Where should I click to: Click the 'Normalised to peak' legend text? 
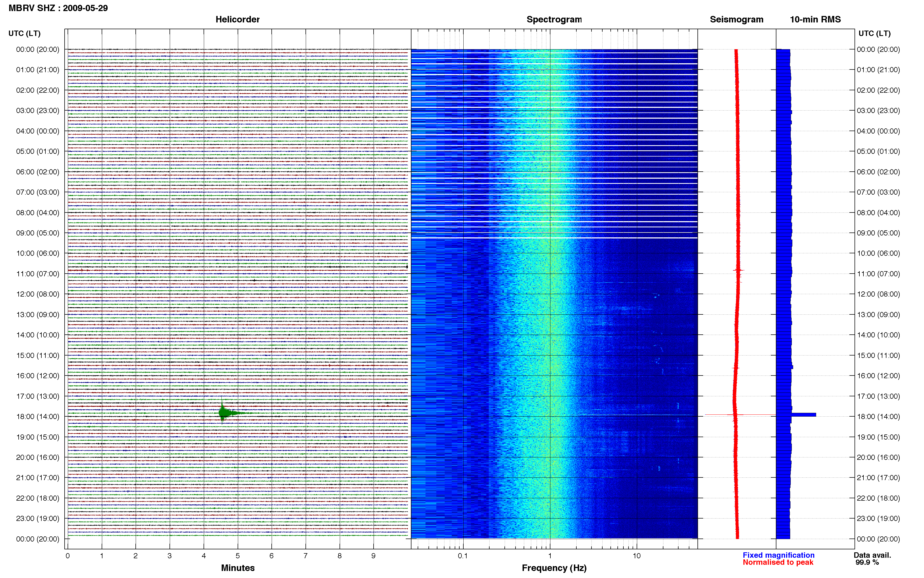click(x=778, y=562)
